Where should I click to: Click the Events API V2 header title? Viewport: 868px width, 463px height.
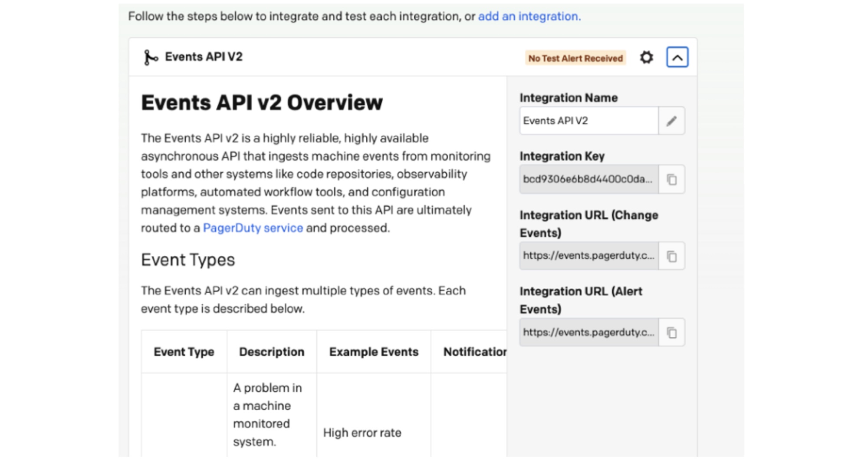tap(204, 57)
